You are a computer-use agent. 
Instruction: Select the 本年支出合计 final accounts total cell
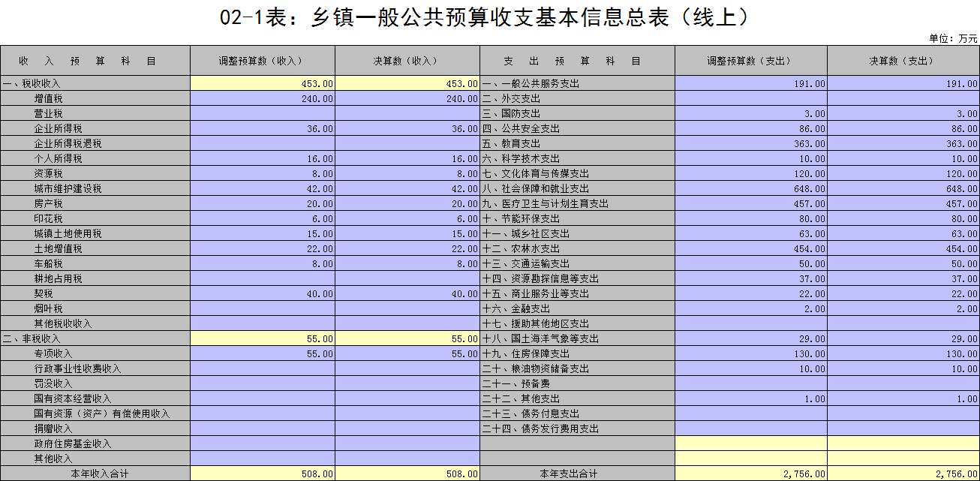[x=903, y=473]
